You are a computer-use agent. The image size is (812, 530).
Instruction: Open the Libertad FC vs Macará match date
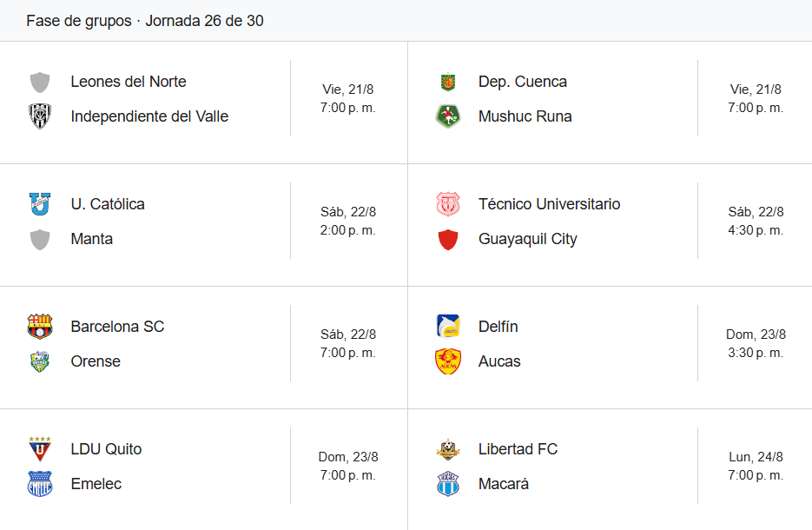756,457
